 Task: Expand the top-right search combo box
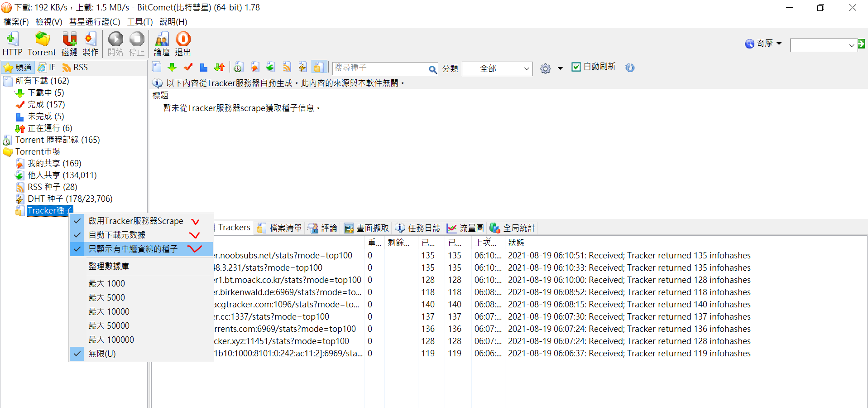point(851,45)
